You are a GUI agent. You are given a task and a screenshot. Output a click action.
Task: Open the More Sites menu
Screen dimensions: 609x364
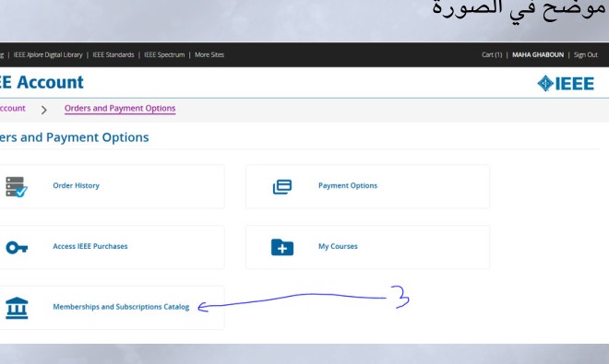209,54
